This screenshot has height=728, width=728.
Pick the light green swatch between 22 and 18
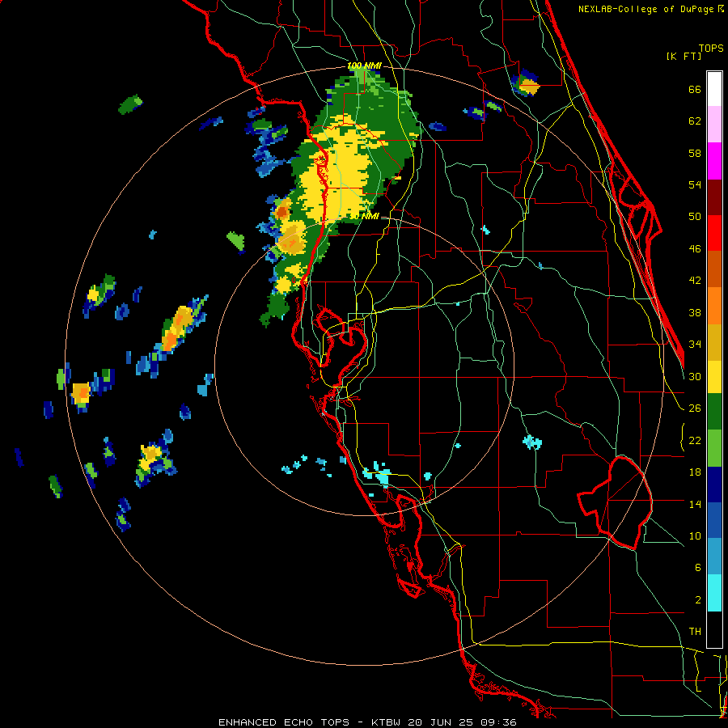coord(714,448)
